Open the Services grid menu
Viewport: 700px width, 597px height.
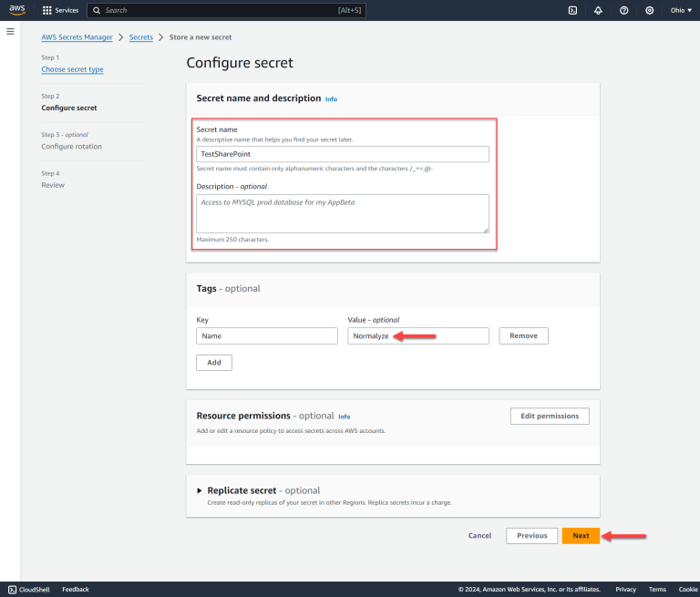pos(60,10)
